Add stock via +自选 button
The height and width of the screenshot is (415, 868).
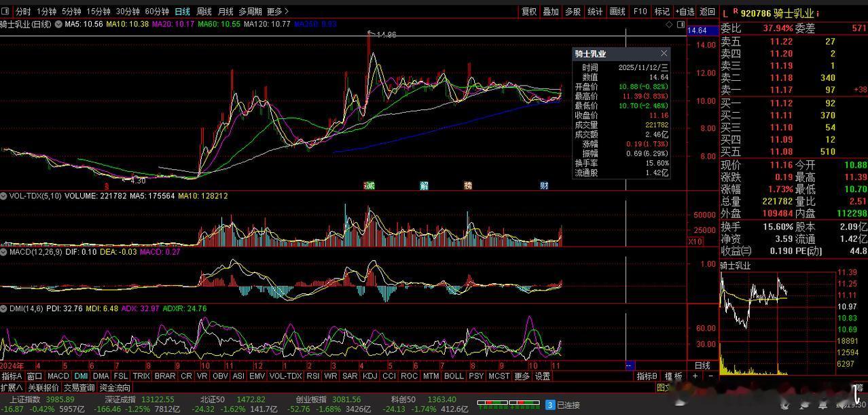point(685,12)
